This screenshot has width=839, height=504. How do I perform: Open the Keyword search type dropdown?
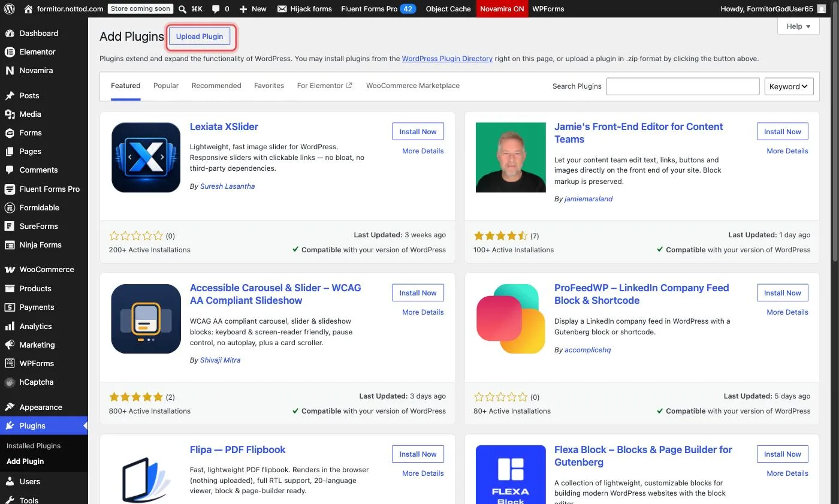(x=789, y=86)
